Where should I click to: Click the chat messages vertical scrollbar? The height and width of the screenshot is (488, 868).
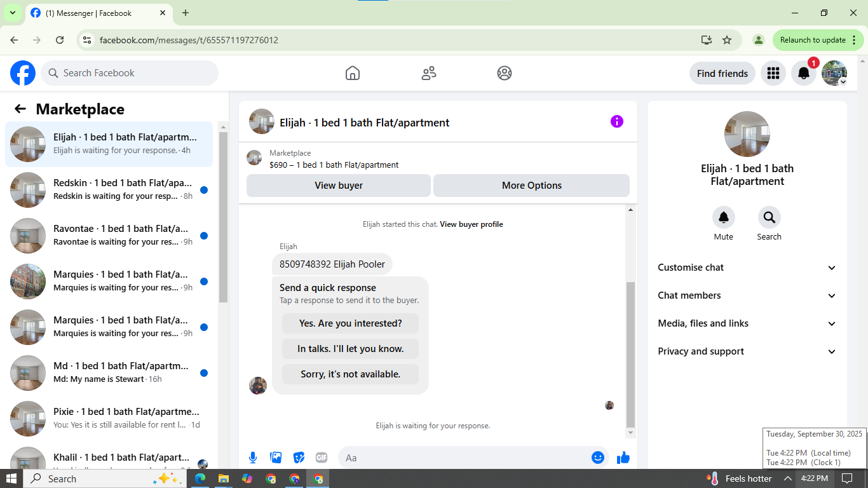point(630,355)
